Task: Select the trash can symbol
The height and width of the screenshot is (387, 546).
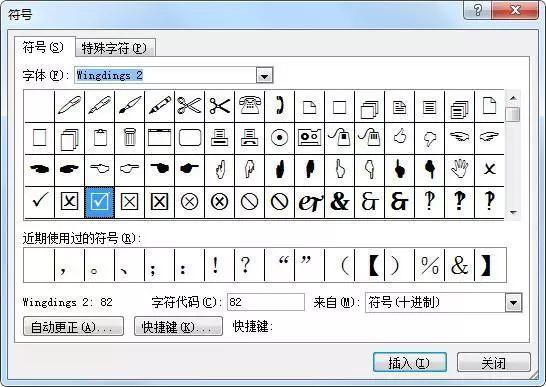Action: click(x=130, y=138)
